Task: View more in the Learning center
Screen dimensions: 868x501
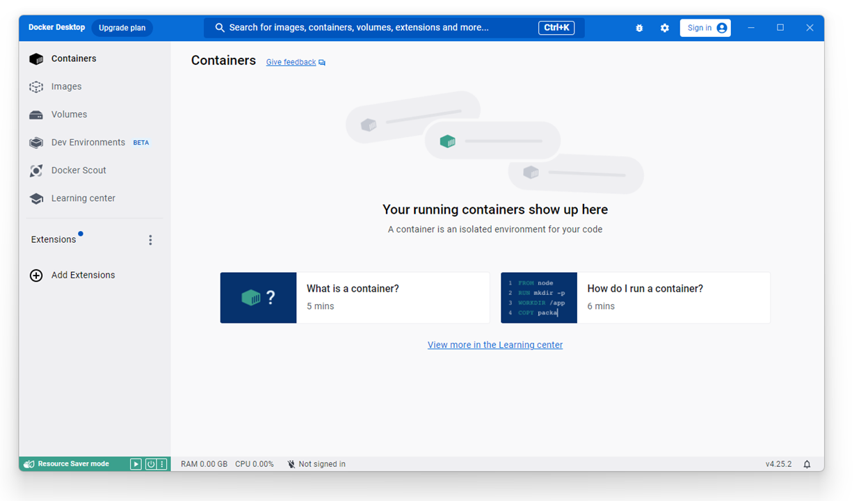Action: point(495,344)
